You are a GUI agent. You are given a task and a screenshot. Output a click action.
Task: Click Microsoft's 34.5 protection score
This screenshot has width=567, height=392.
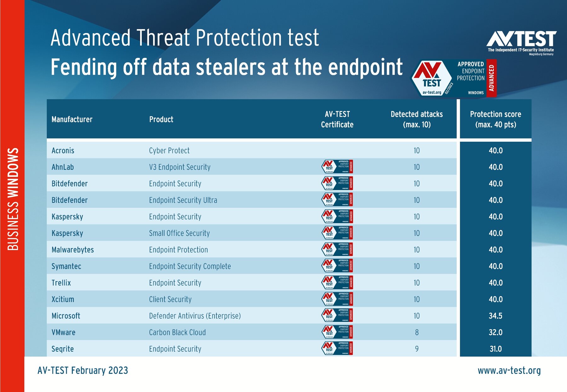pos(495,316)
